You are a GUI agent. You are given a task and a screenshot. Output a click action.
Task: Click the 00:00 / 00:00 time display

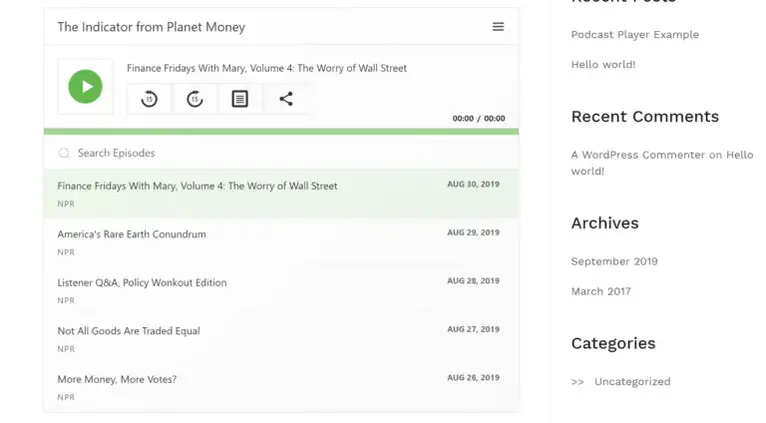pos(479,118)
